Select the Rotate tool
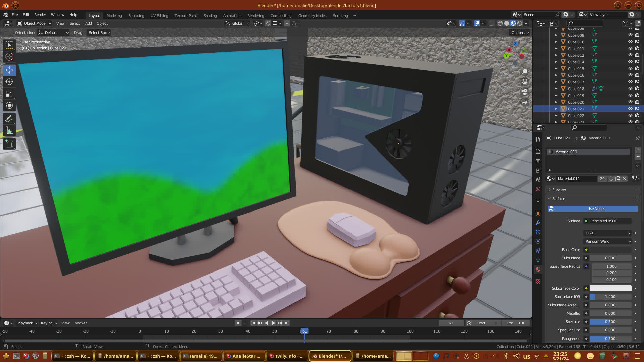644x362 pixels. pos(9,82)
